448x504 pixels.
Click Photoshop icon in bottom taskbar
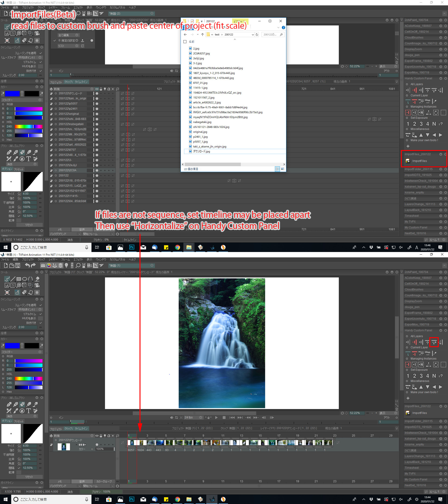coord(132,499)
